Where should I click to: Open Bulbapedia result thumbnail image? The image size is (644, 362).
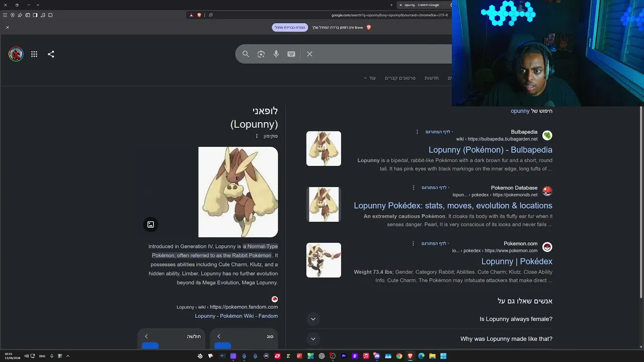point(324,149)
